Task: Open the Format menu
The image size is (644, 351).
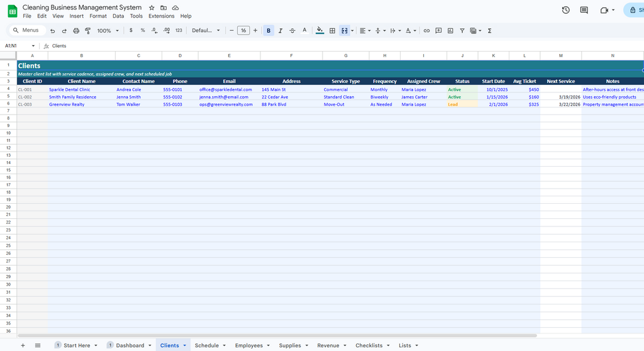Action: pyautogui.click(x=97, y=16)
